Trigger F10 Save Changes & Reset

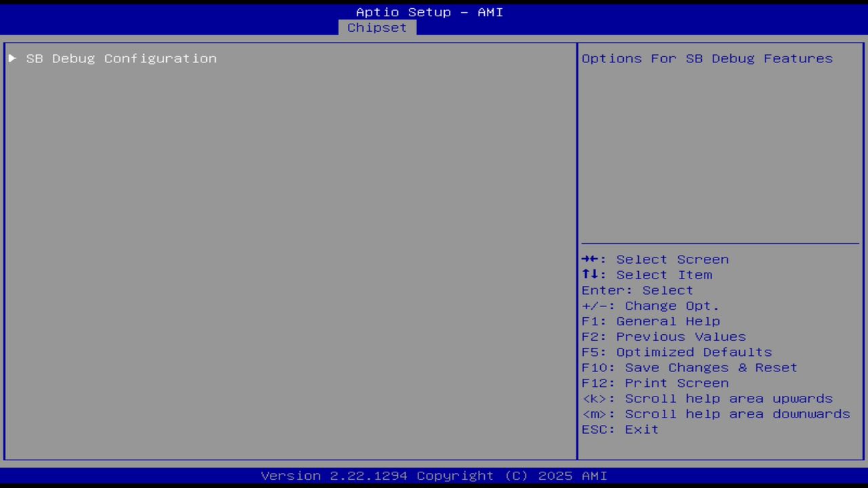(x=689, y=367)
